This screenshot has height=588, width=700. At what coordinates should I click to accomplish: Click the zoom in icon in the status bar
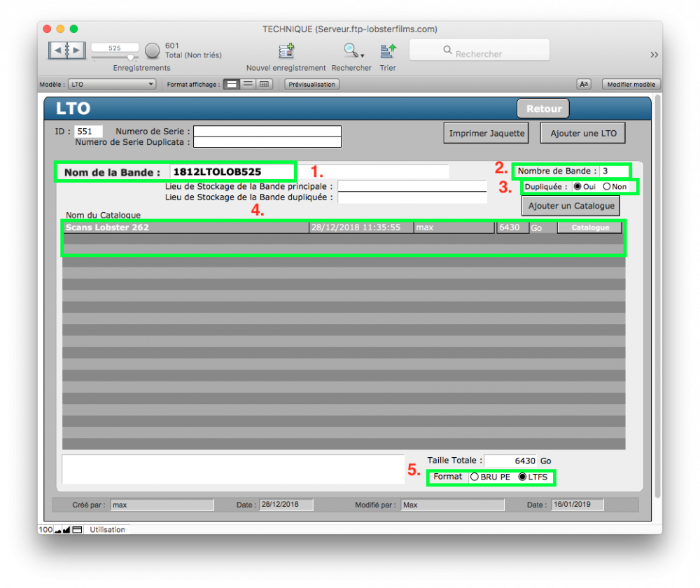[66, 530]
